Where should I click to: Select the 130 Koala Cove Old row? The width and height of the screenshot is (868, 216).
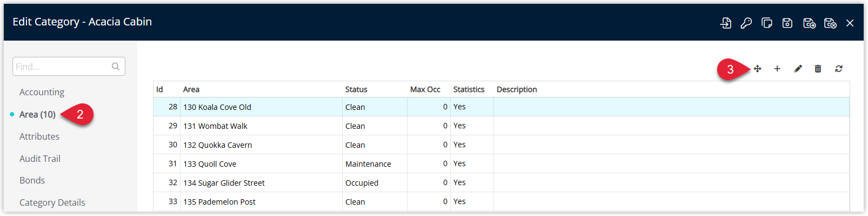tap(501, 107)
